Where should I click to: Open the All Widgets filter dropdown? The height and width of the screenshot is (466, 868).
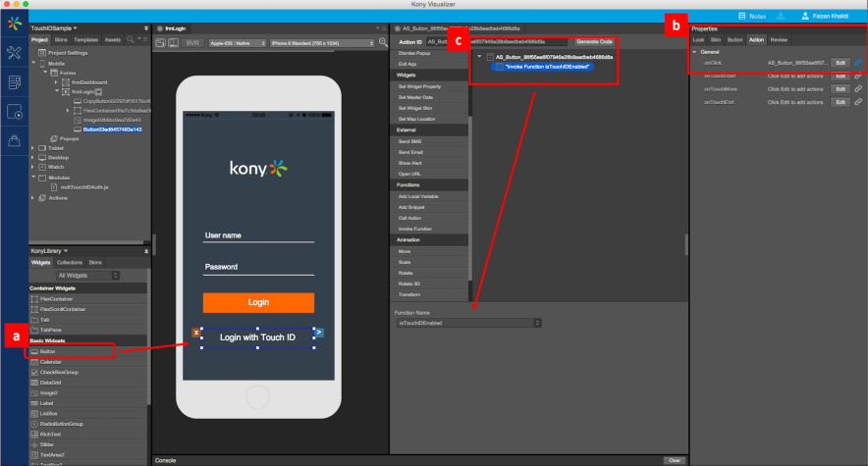87,276
